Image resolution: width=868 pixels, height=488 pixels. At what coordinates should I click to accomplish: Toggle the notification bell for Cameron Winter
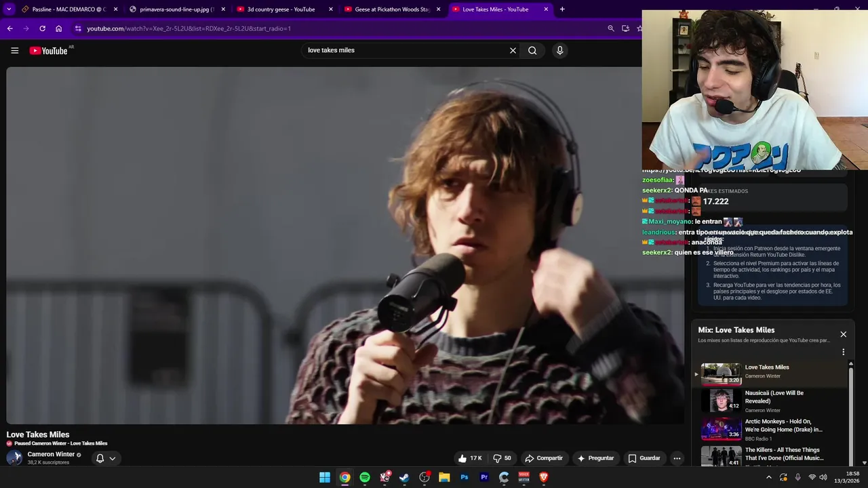(x=100, y=458)
